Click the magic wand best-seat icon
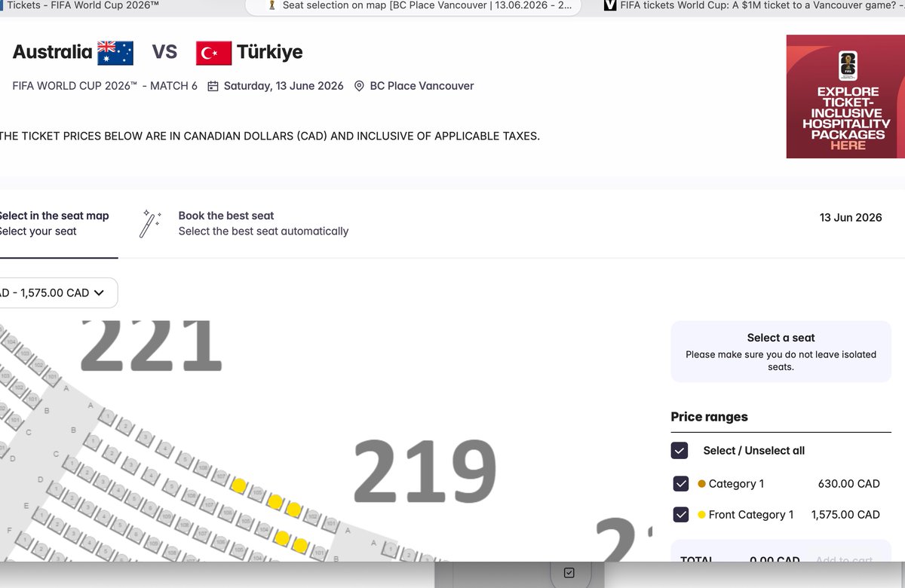The width and height of the screenshot is (905, 588). click(150, 224)
